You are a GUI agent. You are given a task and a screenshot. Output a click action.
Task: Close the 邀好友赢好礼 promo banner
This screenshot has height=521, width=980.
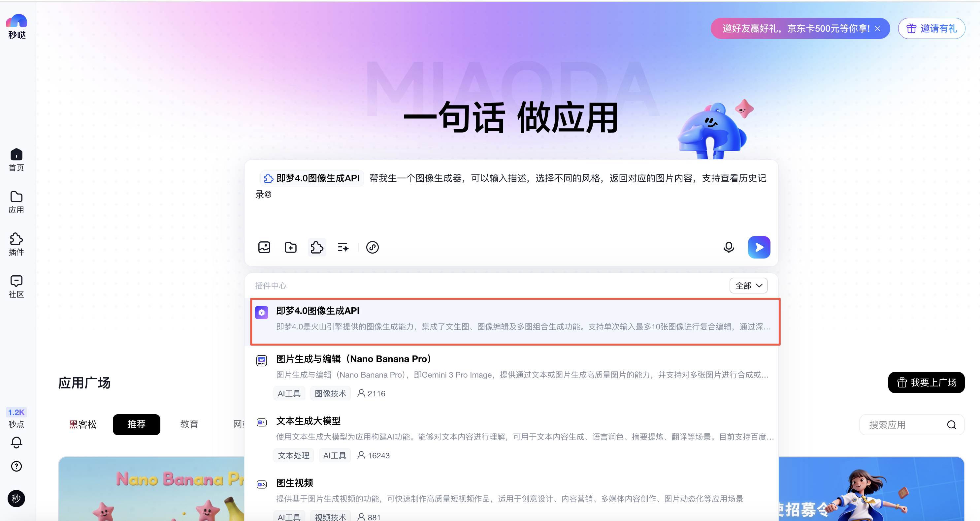878,28
